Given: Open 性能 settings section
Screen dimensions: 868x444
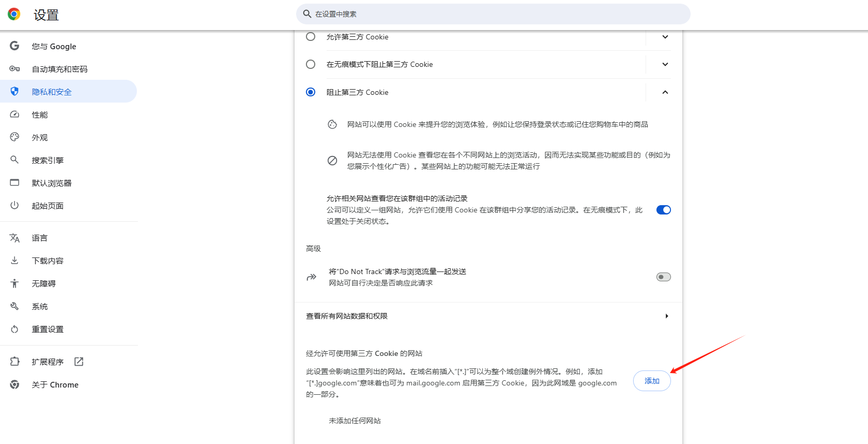Looking at the screenshot, I should tap(39, 114).
